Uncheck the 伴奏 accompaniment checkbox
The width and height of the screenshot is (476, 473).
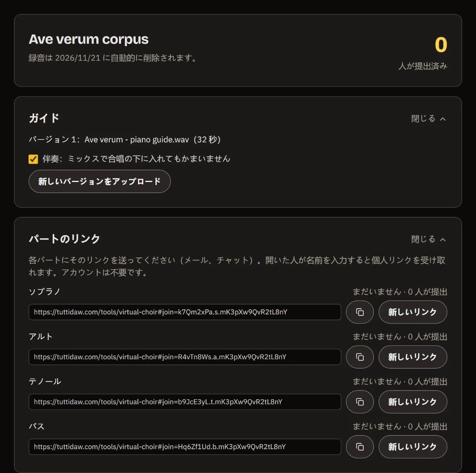click(x=33, y=159)
